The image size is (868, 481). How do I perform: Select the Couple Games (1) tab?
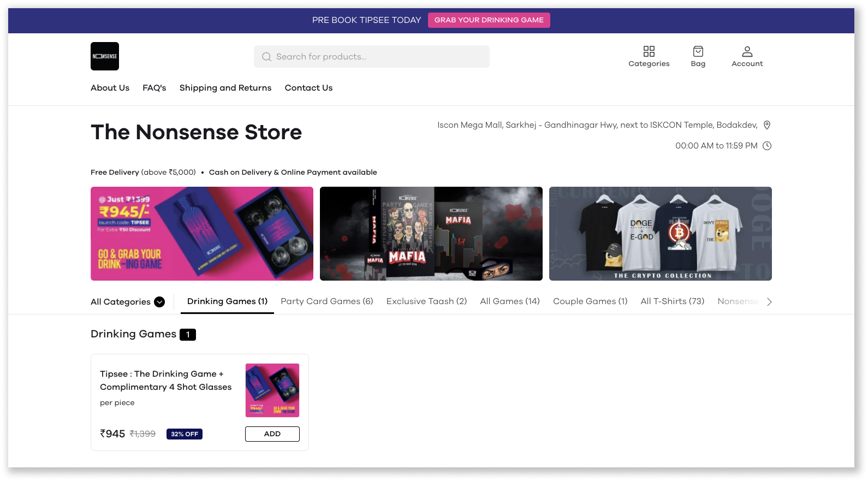click(590, 301)
